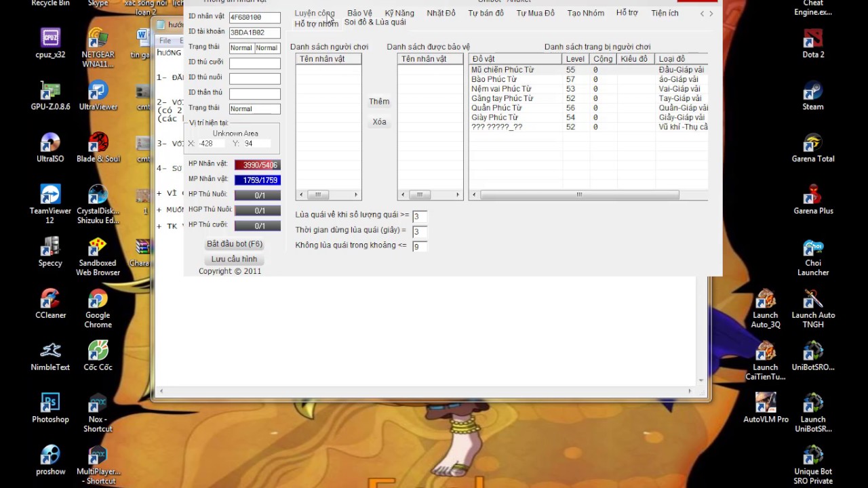Click the ID nhân vật field 4F680100

254,17
